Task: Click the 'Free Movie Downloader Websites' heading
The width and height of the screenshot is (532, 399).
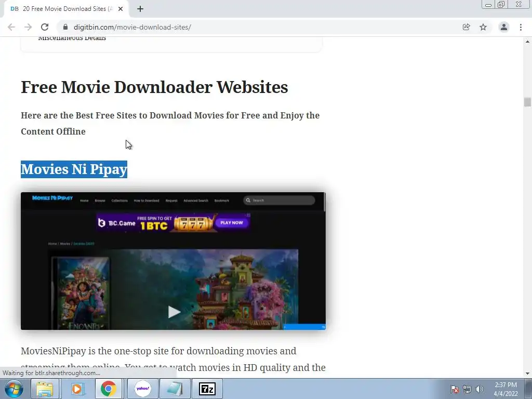Action: point(154,87)
